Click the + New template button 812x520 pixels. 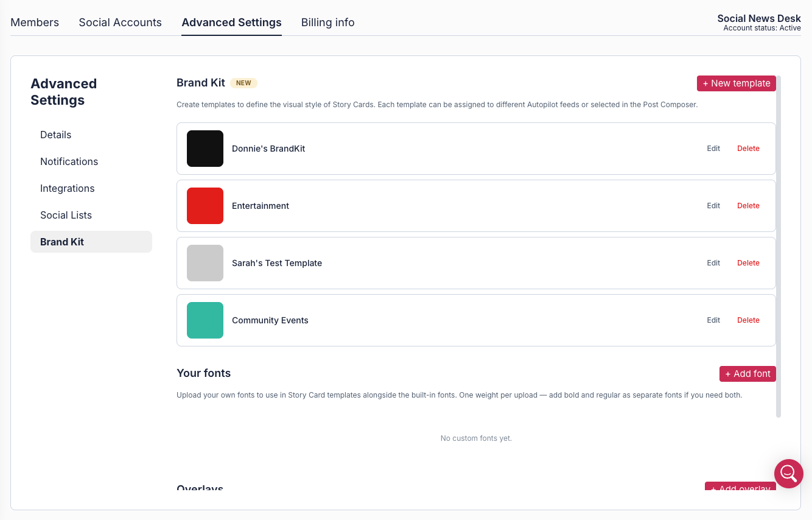pos(737,83)
